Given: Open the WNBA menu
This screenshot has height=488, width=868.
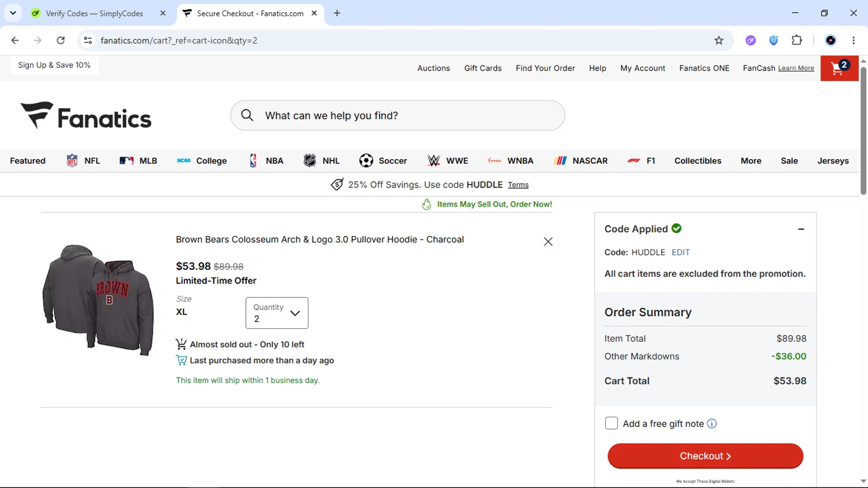Looking at the screenshot, I should pos(510,161).
